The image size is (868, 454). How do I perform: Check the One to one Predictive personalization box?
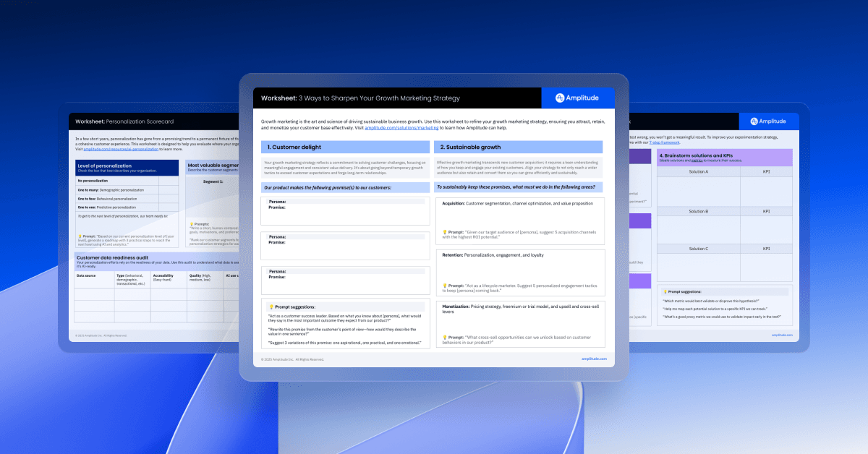[x=169, y=206]
